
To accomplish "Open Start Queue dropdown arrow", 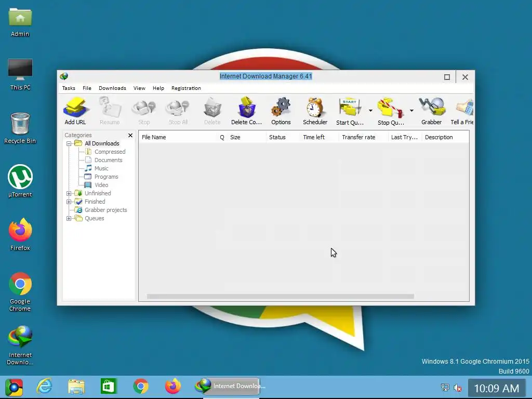I will 370,111.
